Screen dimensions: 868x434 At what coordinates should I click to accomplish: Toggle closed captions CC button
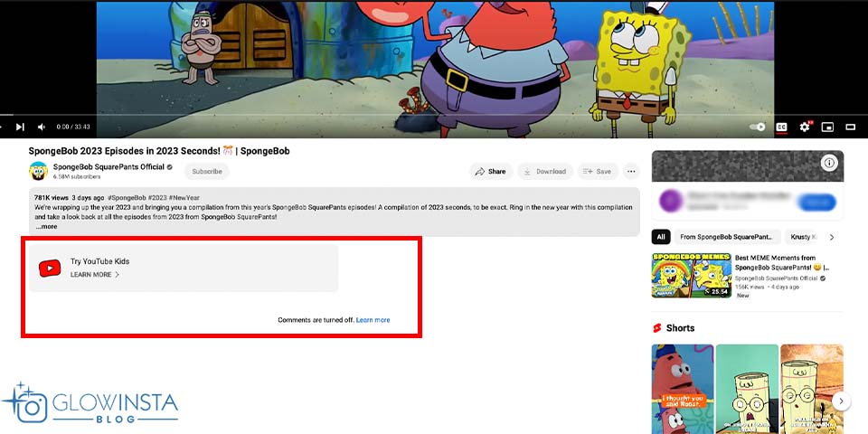click(x=781, y=127)
